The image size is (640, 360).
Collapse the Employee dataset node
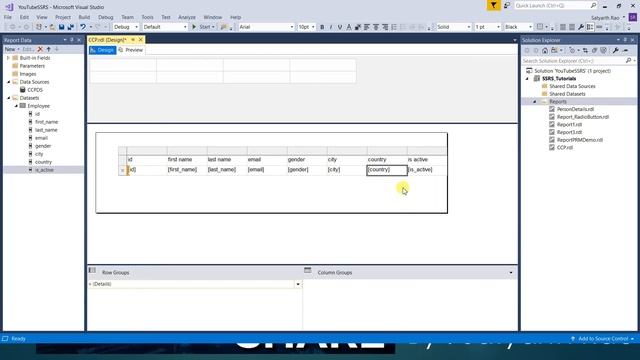click(16, 106)
